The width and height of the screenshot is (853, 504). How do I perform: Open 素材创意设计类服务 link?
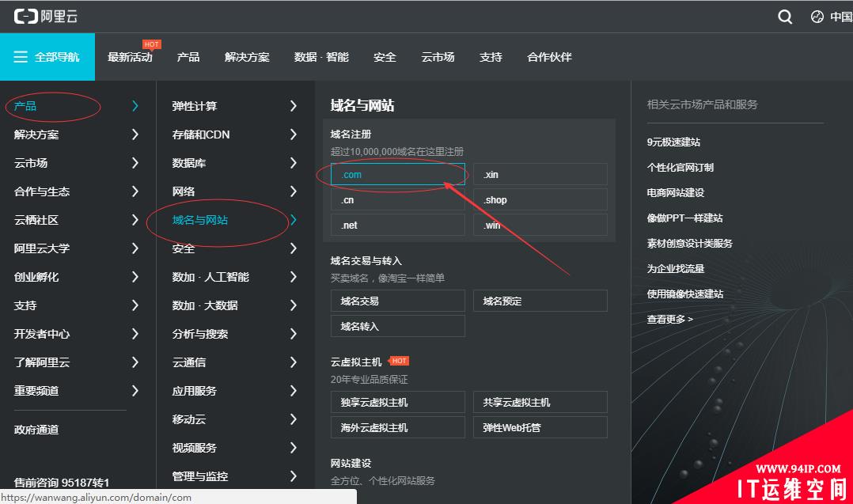(x=690, y=243)
